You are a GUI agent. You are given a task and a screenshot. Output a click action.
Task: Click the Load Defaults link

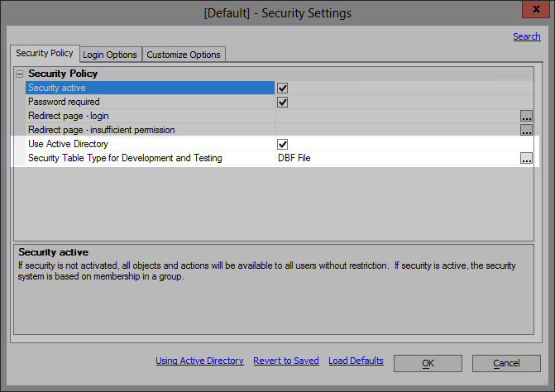(x=356, y=361)
